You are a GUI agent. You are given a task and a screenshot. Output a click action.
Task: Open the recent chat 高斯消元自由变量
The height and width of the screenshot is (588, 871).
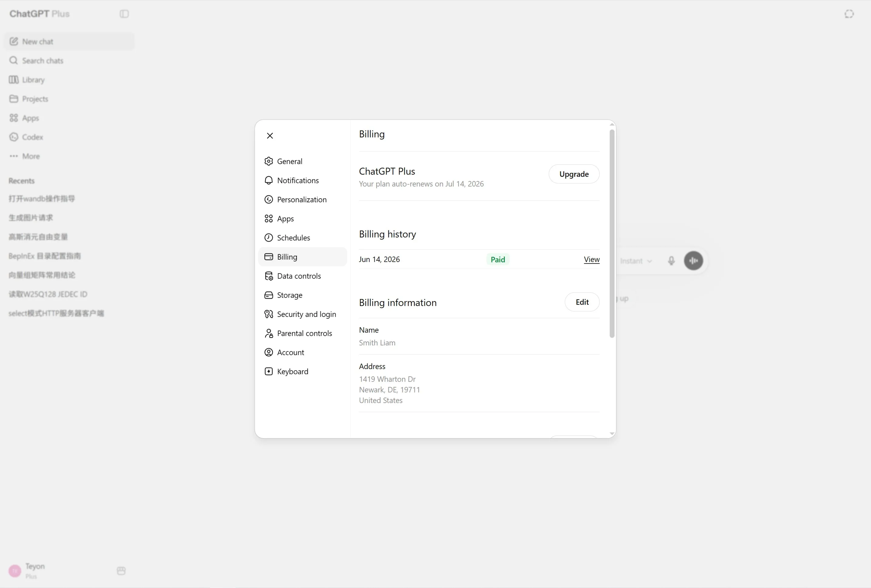pyautogui.click(x=69, y=237)
